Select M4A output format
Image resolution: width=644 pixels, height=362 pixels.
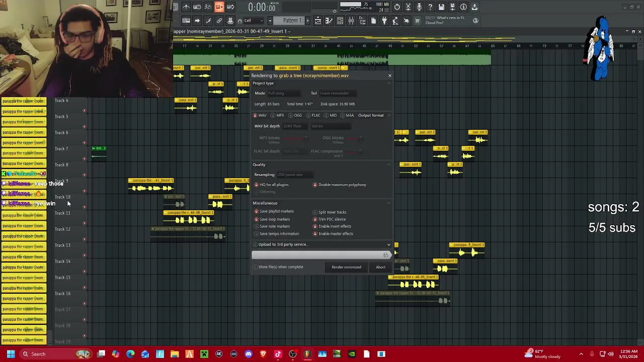(347, 115)
